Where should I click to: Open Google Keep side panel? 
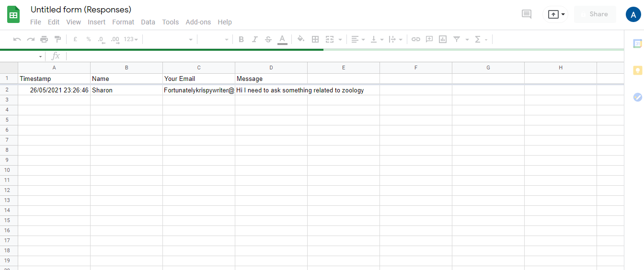tap(637, 70)
